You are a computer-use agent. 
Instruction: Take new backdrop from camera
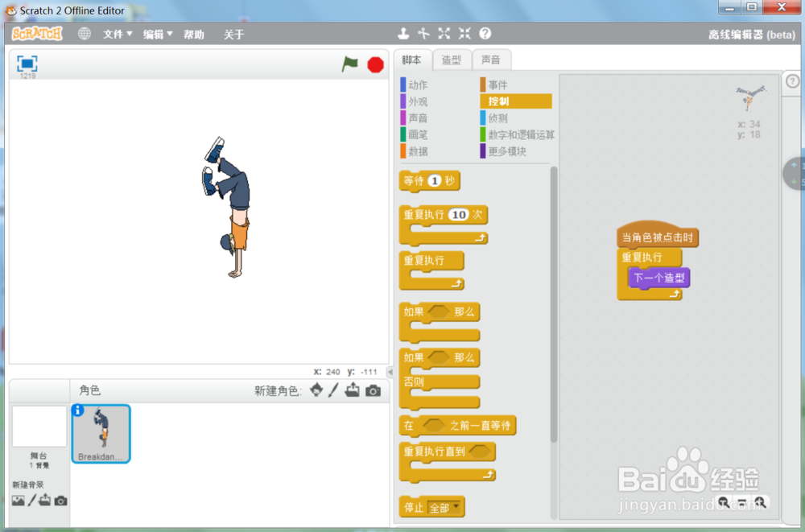pyautogui.click(x=60, y=500)
